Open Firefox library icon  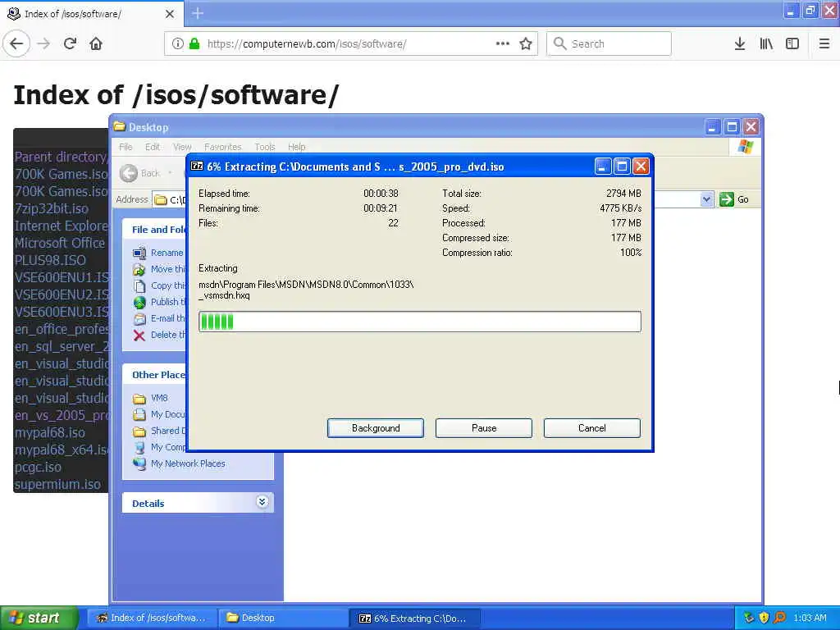point(766,43)
